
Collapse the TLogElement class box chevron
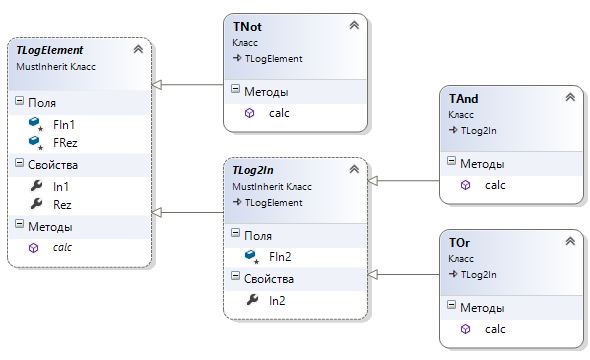point(138,49)
